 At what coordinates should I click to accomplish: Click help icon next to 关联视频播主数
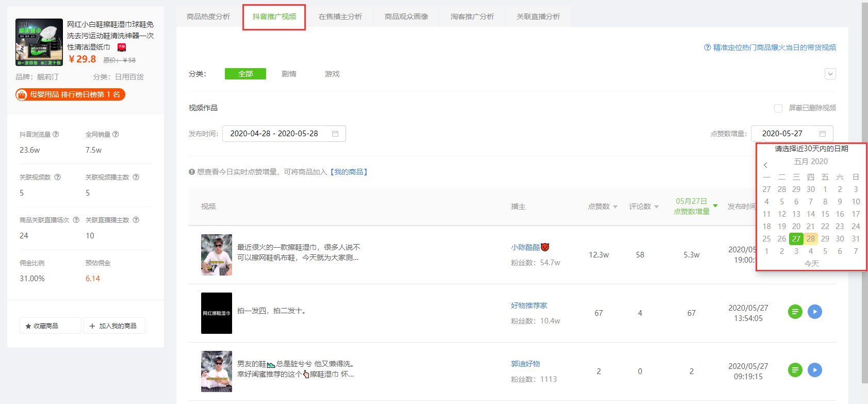pyautogui.click(x=136, y=177)
